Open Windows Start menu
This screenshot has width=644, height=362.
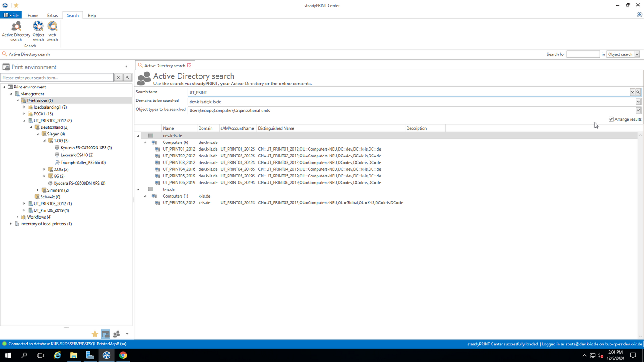8,355
